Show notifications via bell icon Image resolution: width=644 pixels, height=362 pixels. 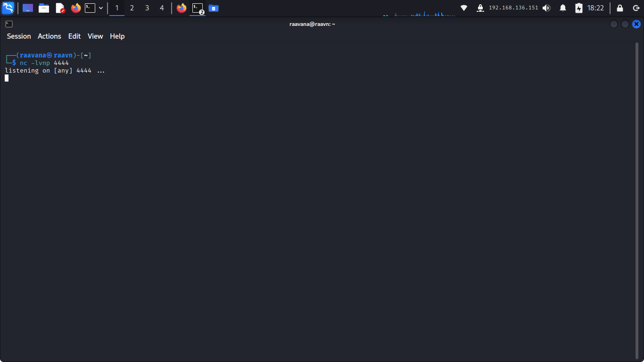(x=563, y=8)
